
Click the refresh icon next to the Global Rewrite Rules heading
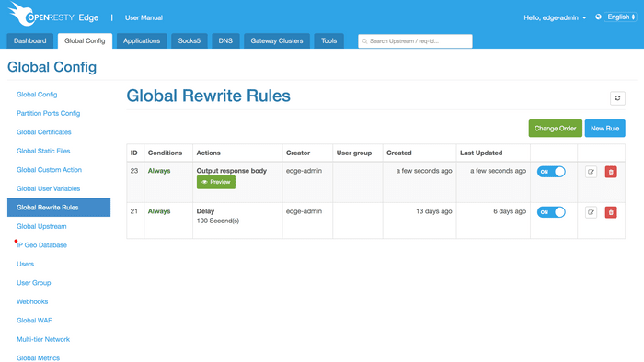click(617, 98)
